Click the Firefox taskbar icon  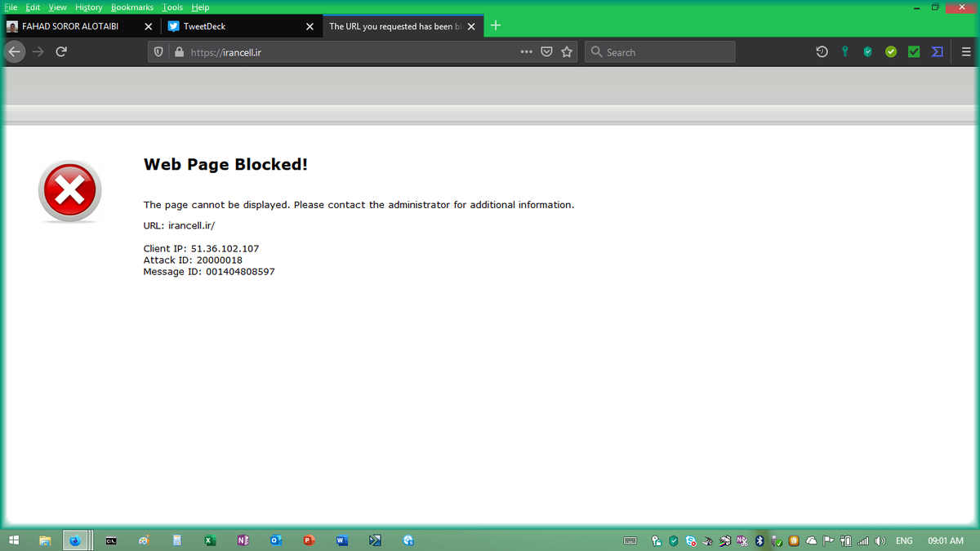pos(75,540)
